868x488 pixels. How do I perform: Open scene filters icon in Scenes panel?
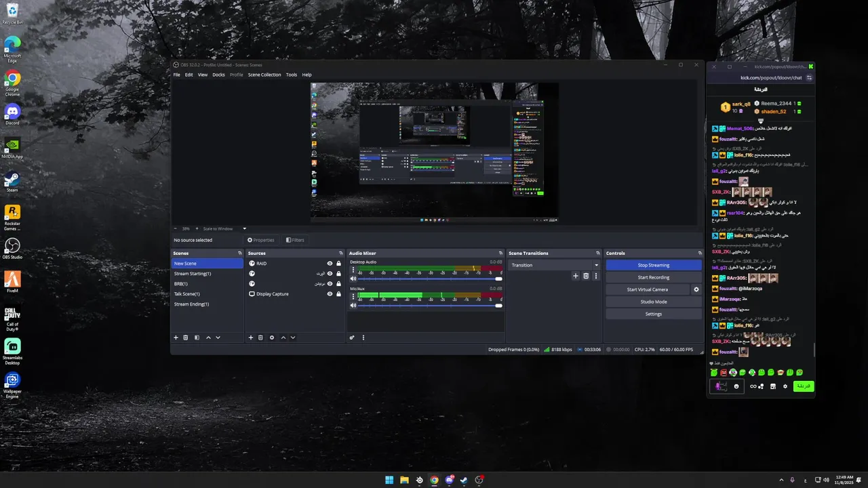(197, 338)
